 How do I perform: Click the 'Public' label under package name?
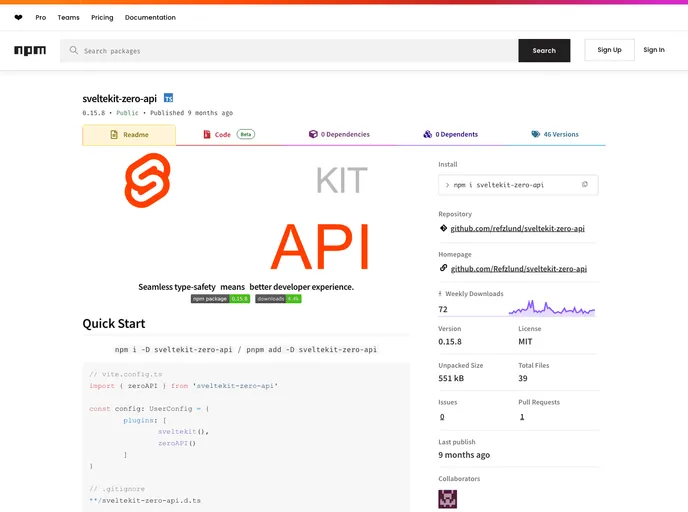pyautogui.click(x=127, y=113)
